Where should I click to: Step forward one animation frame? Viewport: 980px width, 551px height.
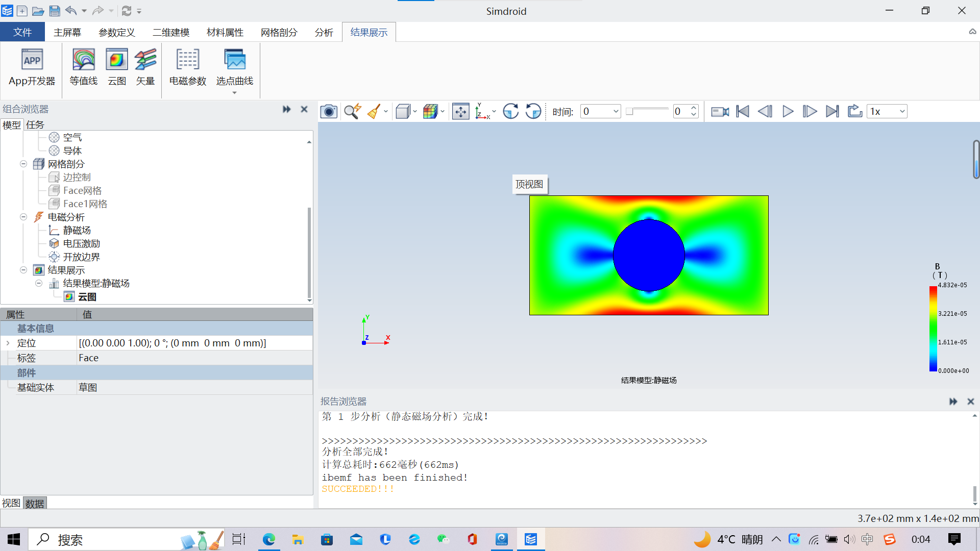click(x=810, y=111)
